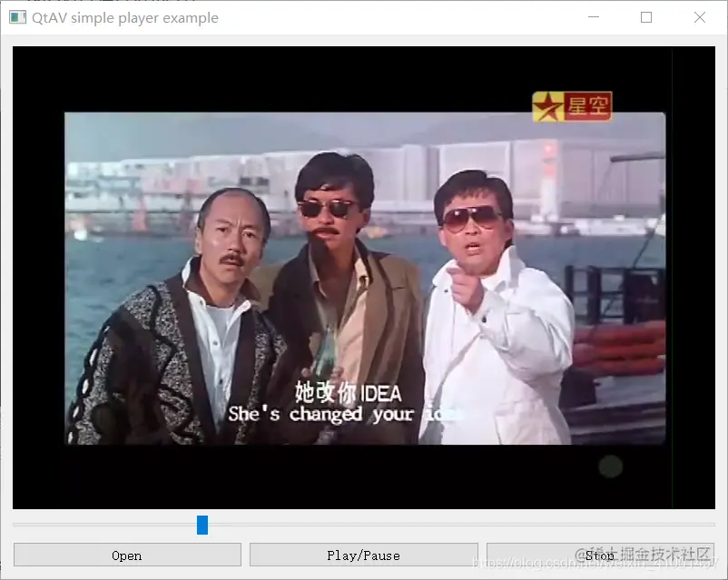Click the Chinese subtitle line with IDEA
The width and height of the screenshot is (728, 580).
(x=349, y=393)
